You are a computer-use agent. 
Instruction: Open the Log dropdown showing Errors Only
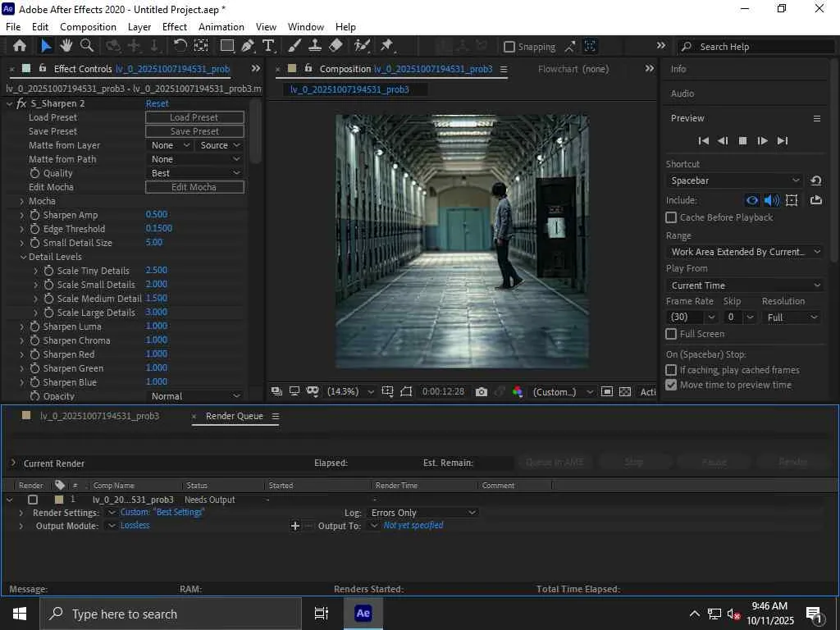(x=422, y=513)
